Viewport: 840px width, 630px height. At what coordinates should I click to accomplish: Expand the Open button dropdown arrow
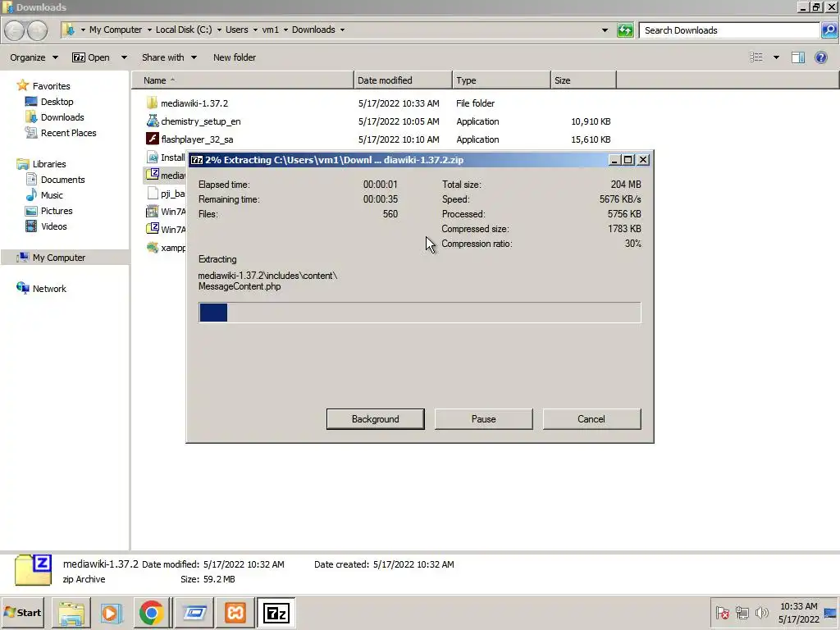pyautogui.click(x=125, y=57)
